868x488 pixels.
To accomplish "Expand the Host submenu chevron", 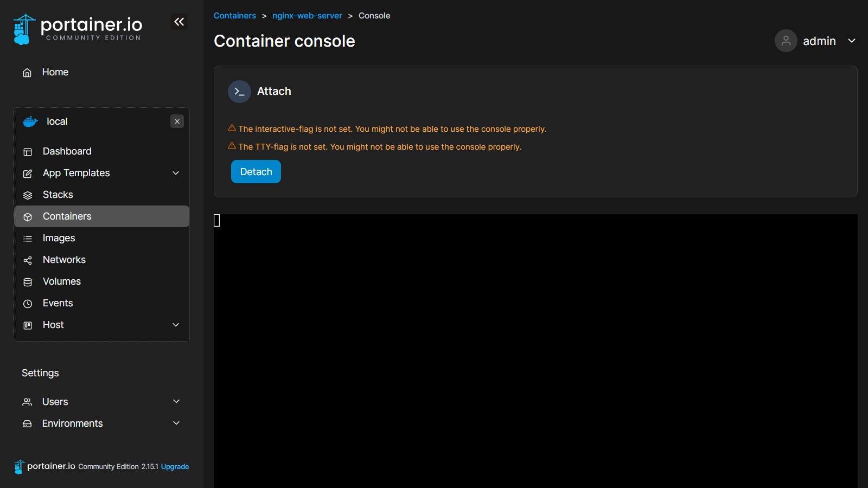I will pos(176,325).
